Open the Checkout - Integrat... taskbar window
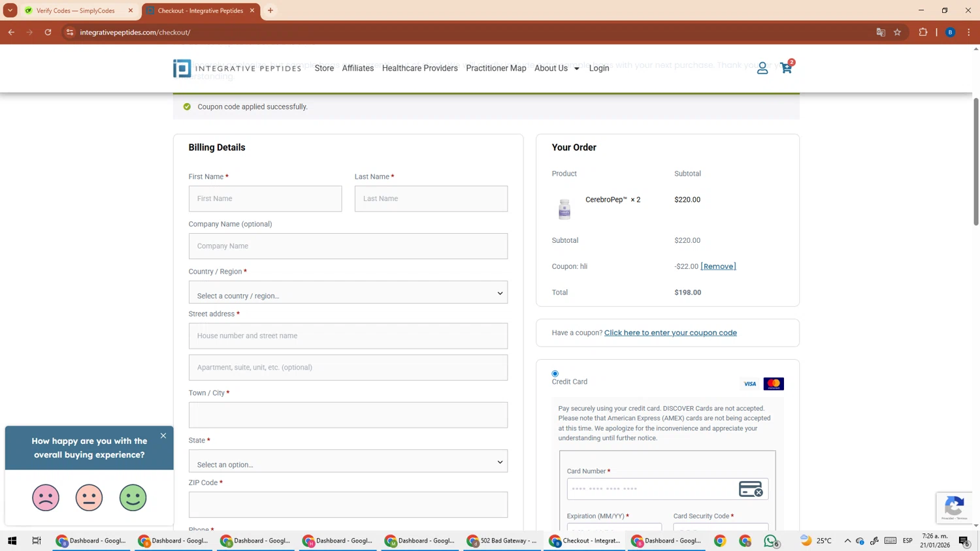This screenshot has width=980, height=551. tap(585, 541)
